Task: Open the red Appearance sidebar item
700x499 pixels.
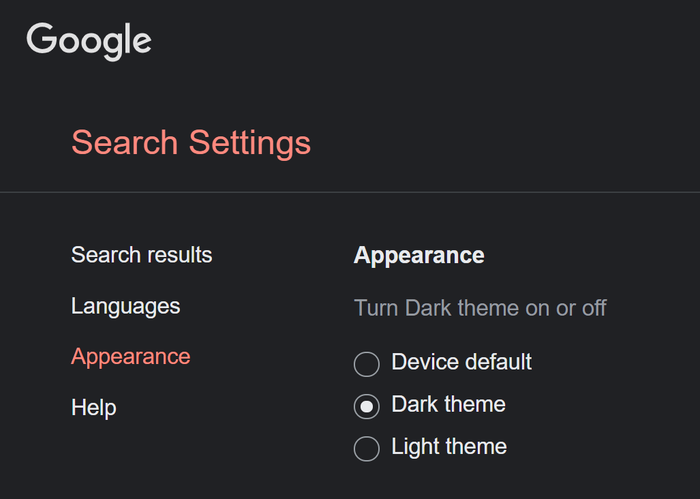Action: (130, 357)
